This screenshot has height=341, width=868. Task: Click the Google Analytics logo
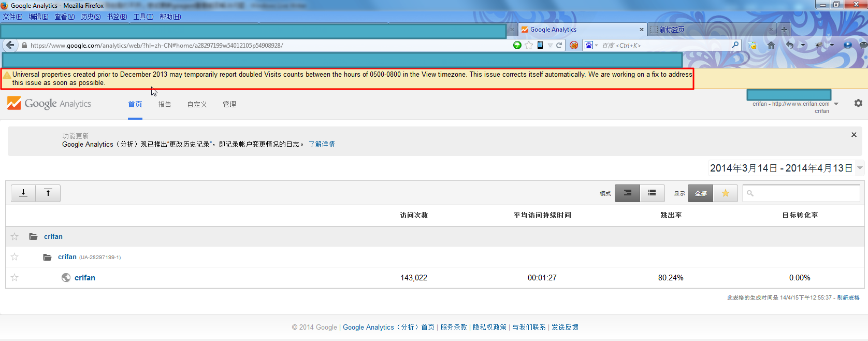pyautogui.click(x=49, y=103)
